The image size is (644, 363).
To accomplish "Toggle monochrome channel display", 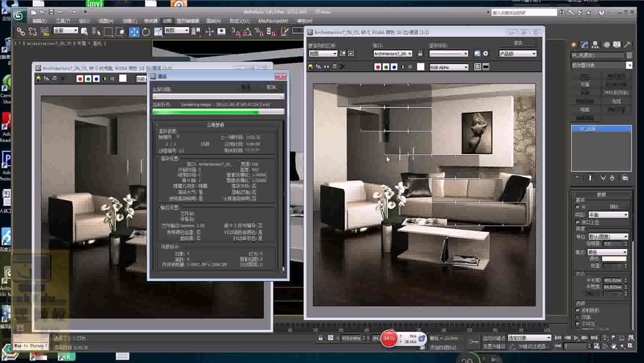I will pyautogui.click(x=401, y=66).
